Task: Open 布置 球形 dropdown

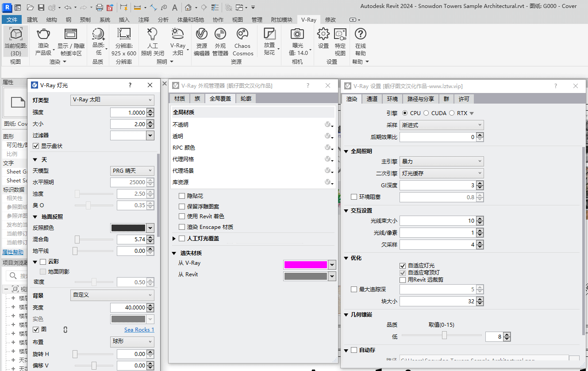Action: coord(132,341)
